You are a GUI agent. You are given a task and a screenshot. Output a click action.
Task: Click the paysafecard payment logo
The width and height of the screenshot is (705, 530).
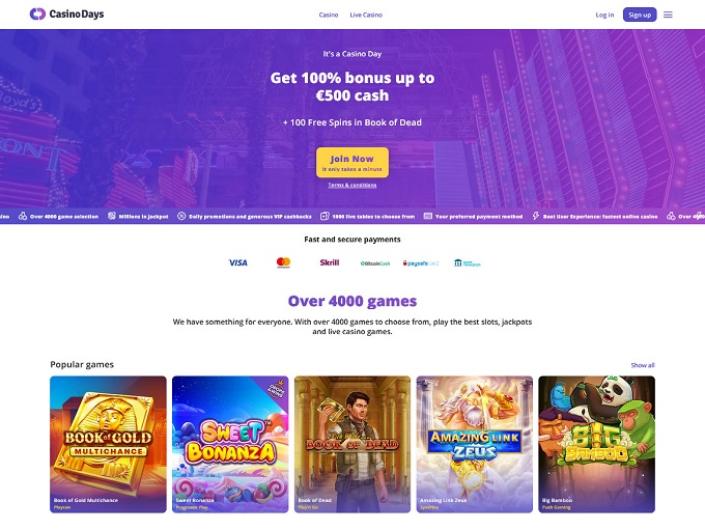coord(420,263)
